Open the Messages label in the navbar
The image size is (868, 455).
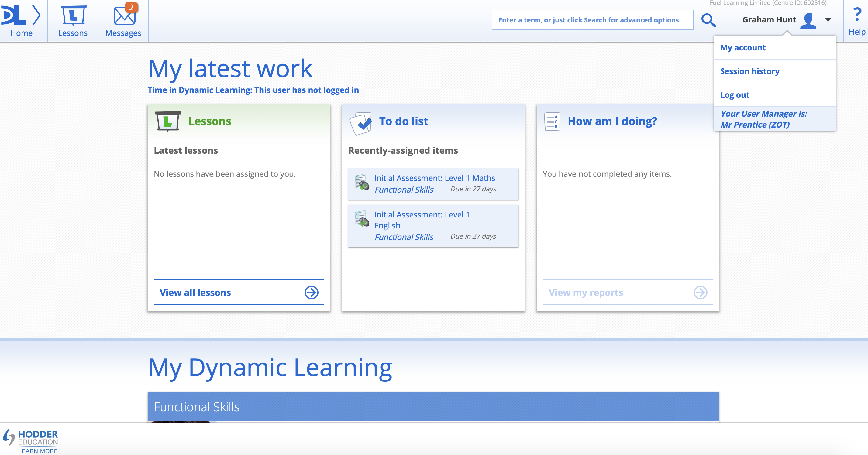coord(123,33)
